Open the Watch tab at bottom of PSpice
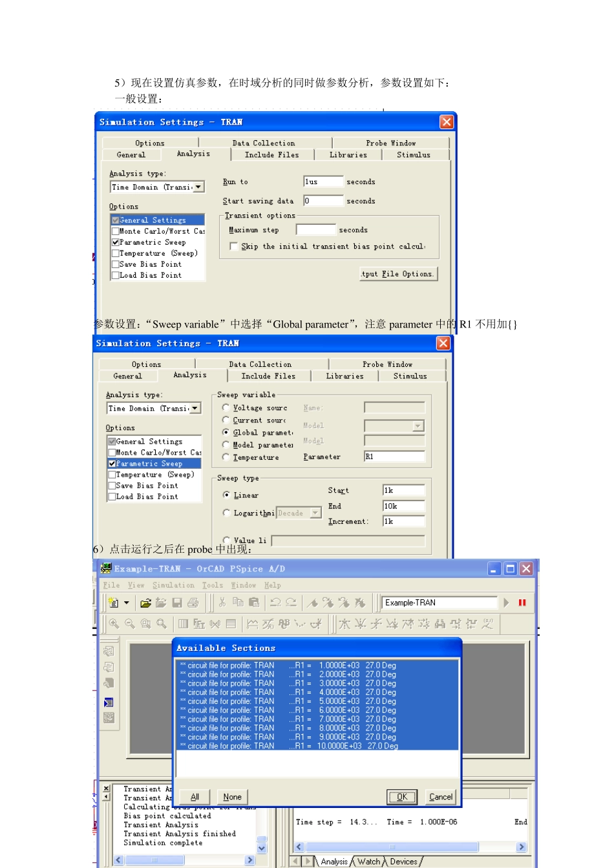Screen dimensions: 614x868 (369, 862)
